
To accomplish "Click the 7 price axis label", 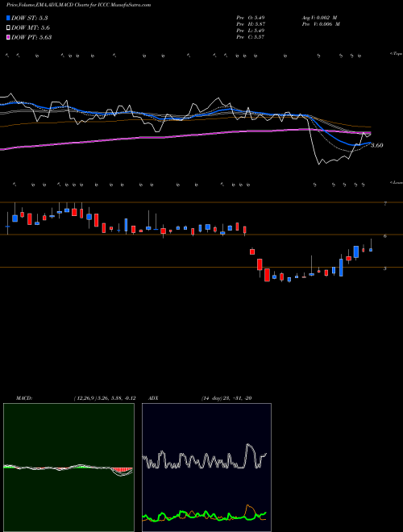I will 385,203.
